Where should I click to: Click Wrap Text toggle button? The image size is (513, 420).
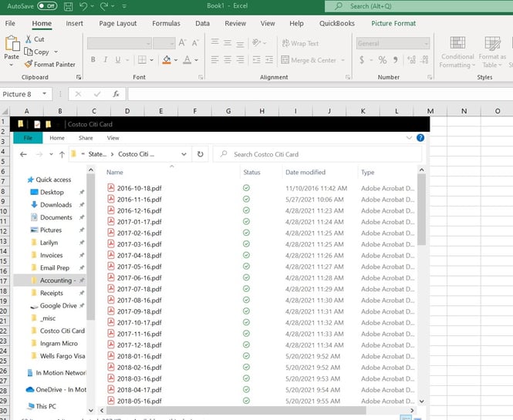[300, 43]
